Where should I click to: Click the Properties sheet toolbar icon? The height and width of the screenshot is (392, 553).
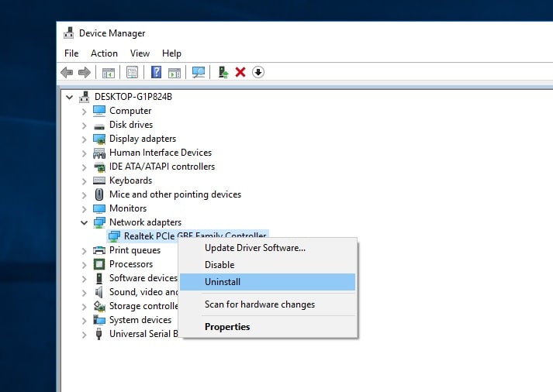(133, 72)
